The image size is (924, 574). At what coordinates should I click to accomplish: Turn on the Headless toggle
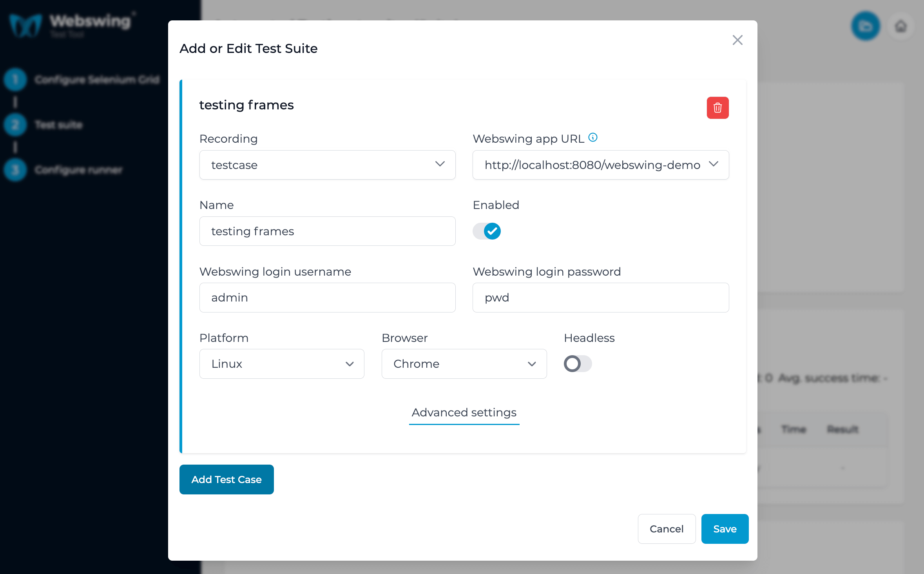coord(578,363)
